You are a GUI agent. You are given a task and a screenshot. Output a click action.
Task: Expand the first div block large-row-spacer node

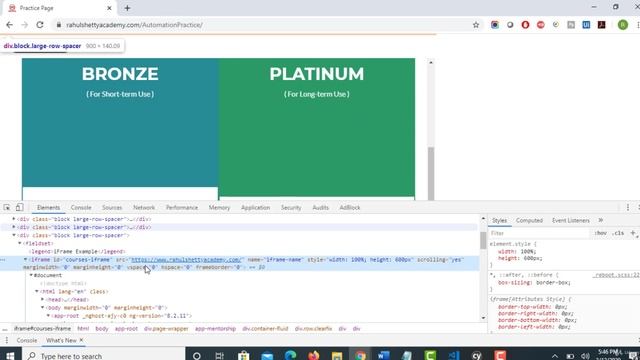tap(14, 219)
